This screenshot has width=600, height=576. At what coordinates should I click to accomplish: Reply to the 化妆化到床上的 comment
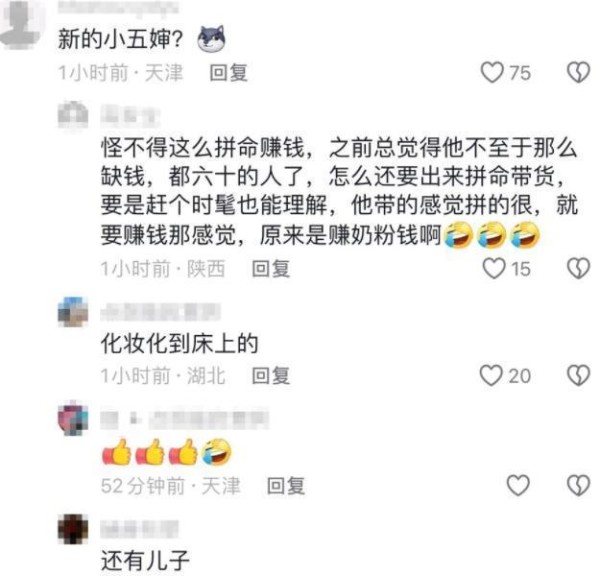coord(271,375)
